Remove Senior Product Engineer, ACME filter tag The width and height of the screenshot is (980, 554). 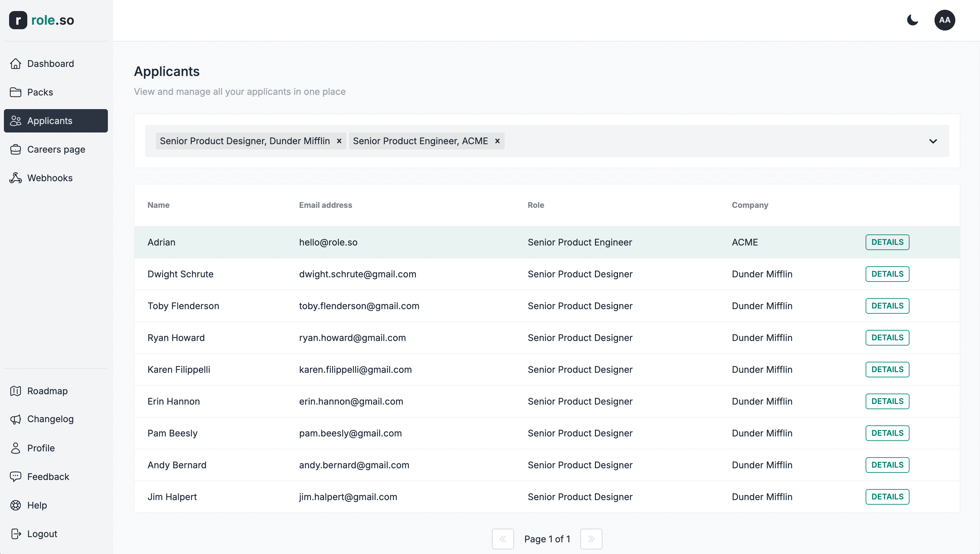497,141
